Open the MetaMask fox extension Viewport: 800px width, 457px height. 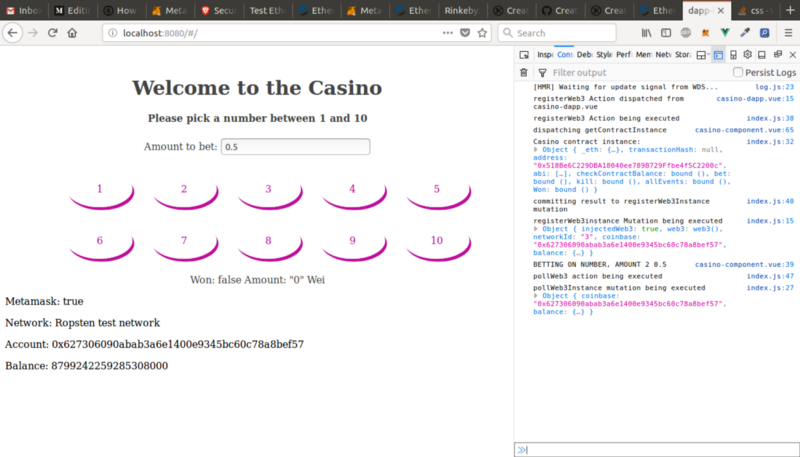(x=705, y=33)
